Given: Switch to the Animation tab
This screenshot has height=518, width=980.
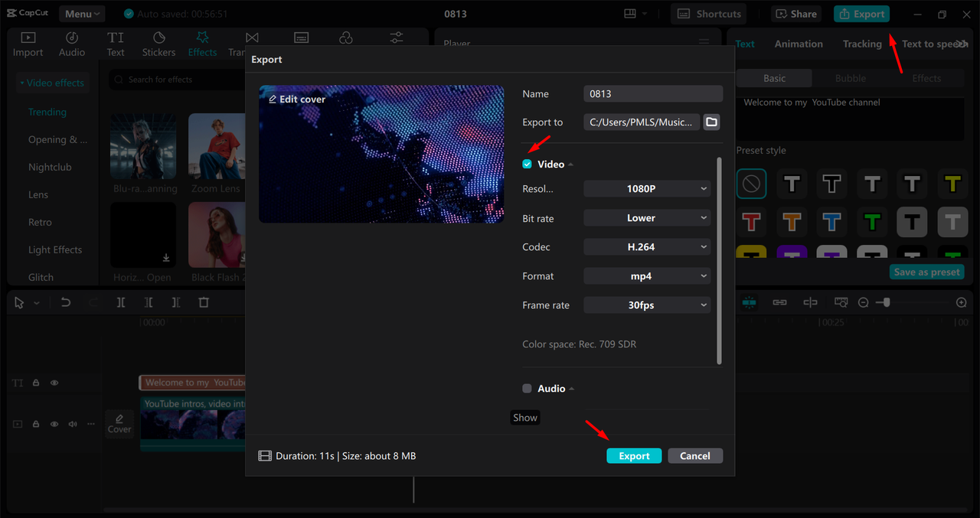Looking at the screenshot, I should point(799,44).
